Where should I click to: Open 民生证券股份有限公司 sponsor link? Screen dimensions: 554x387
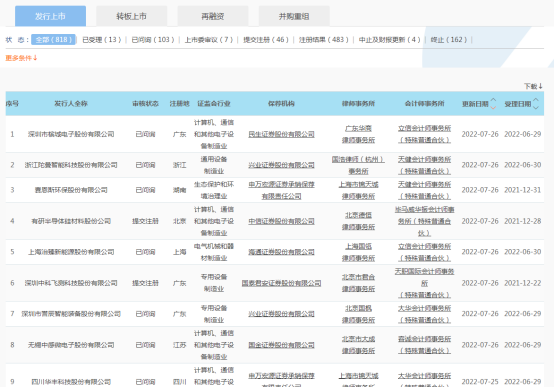281,134
